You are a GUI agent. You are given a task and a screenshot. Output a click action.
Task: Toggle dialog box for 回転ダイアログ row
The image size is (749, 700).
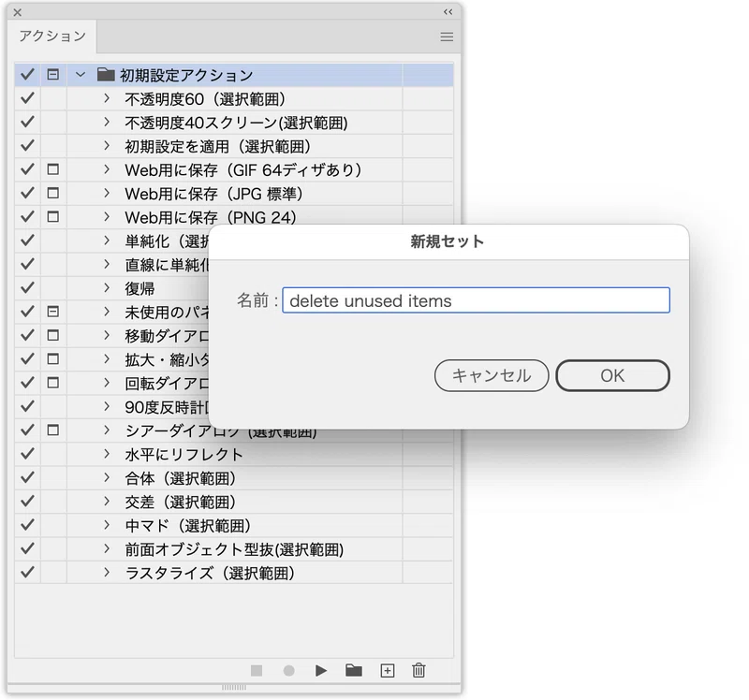pyautogui.click(x=53, y=383)
